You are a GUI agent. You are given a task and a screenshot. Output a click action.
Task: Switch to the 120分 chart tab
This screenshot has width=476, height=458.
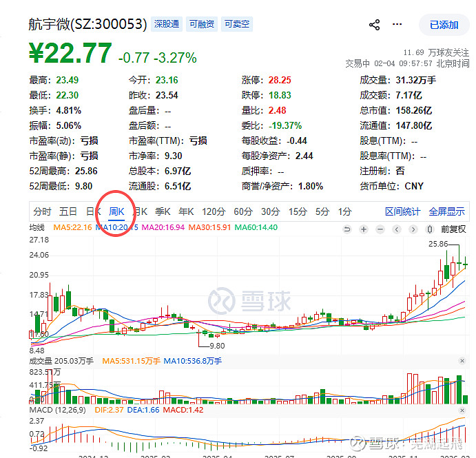tap(214, 211)
